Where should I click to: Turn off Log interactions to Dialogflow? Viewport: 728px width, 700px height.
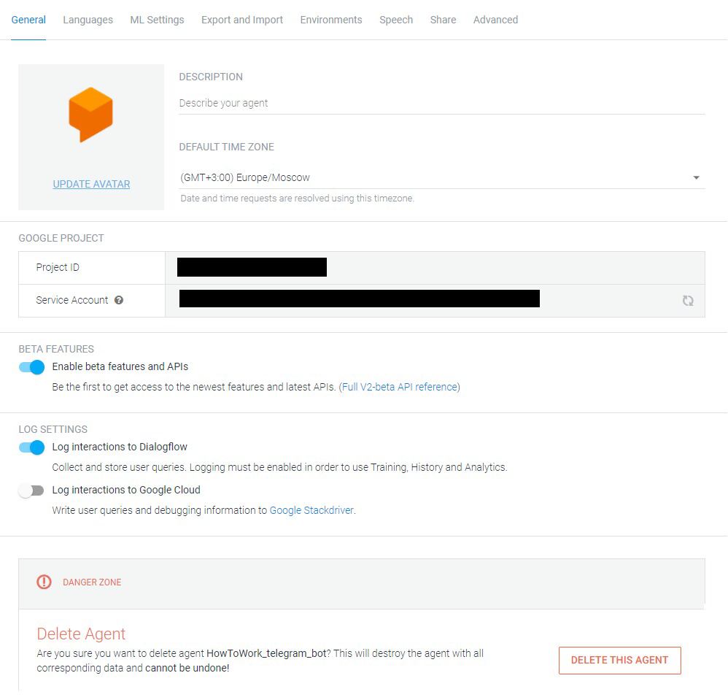(32, 447)
